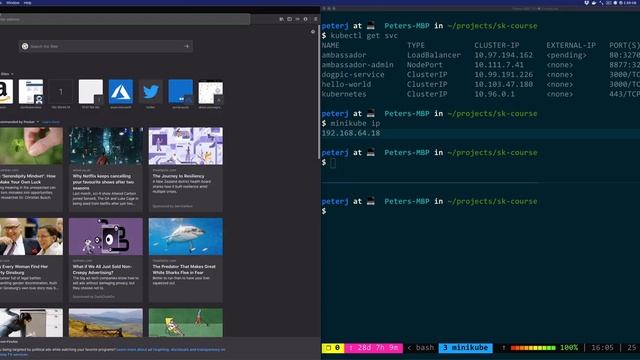
Task: Click the clover in hand thumbnail
Action: pos(31,146)
